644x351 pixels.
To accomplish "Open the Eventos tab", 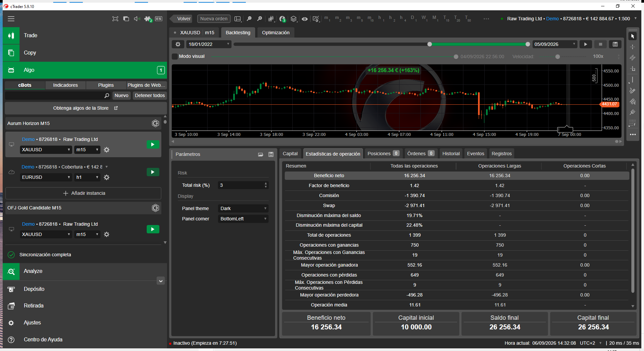I will click(x=475, y=154).
